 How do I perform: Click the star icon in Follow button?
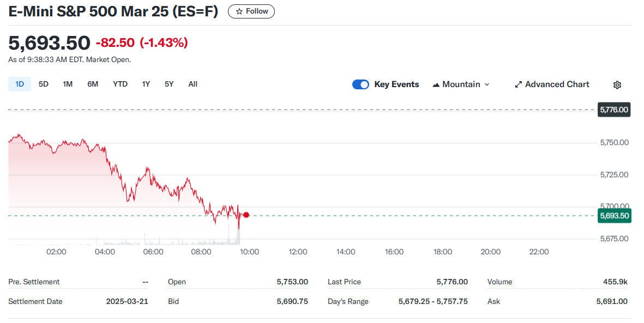pyautogui.click(x=239, y=11)
